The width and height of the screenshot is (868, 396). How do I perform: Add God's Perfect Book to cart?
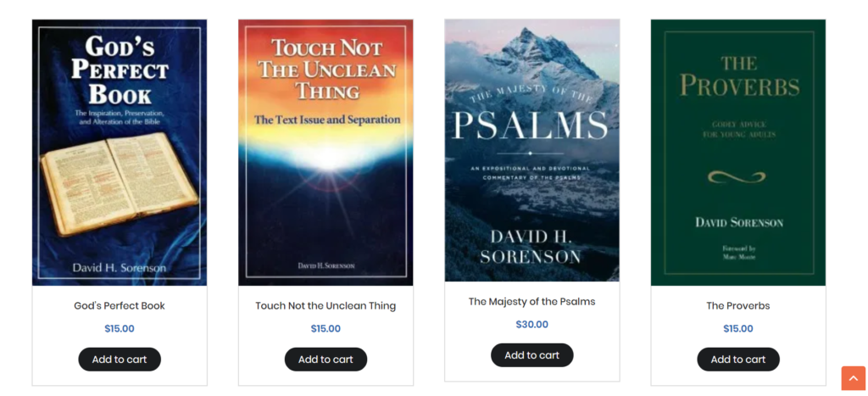[120, 360]
